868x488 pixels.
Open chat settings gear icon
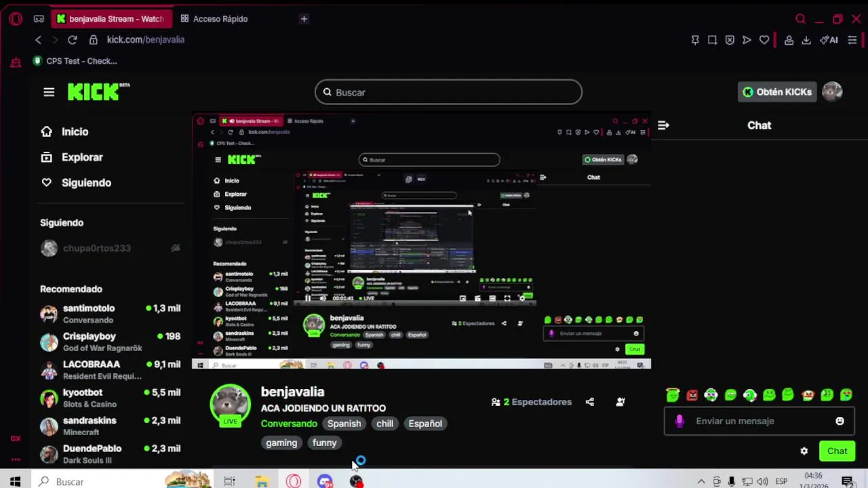804,451
